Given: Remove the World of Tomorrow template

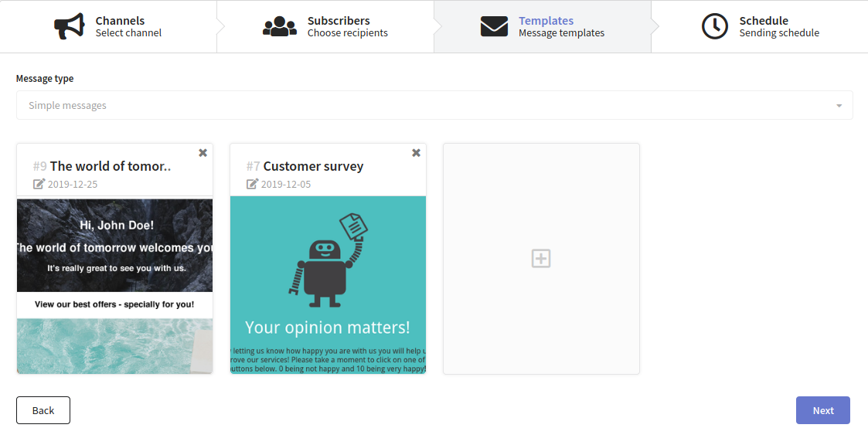Looking at the screenshot, I should click(x=203, y=153).
